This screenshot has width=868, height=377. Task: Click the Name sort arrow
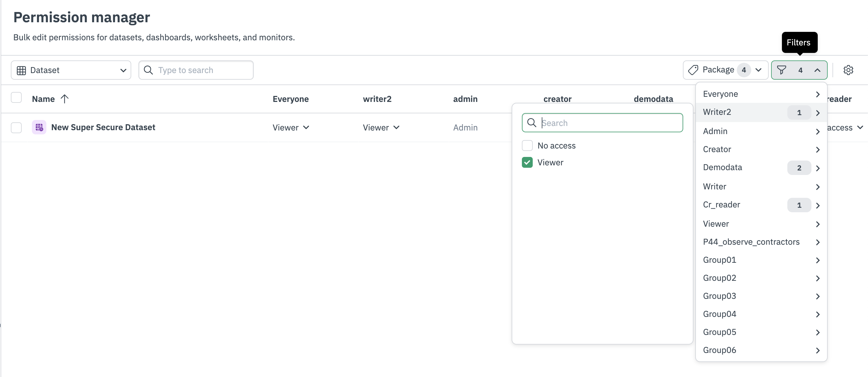pos(64,99)
